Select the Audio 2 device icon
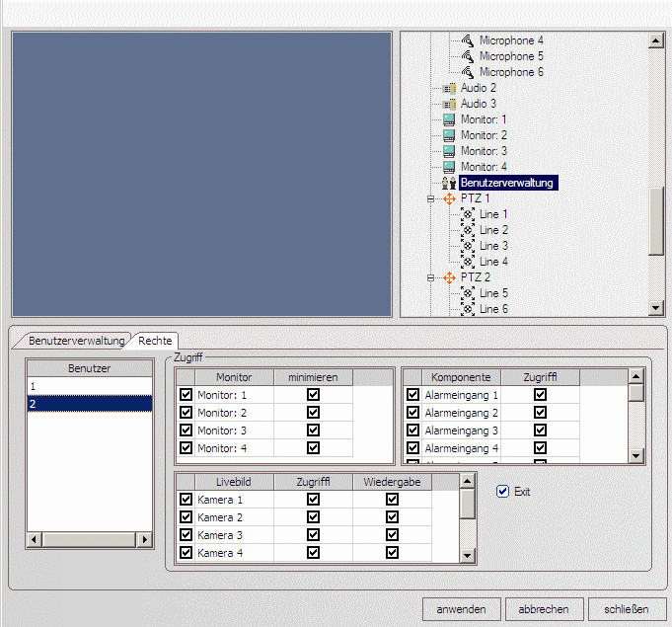The height and width of the screenshot is (627, 672). [x=449, y=88]
